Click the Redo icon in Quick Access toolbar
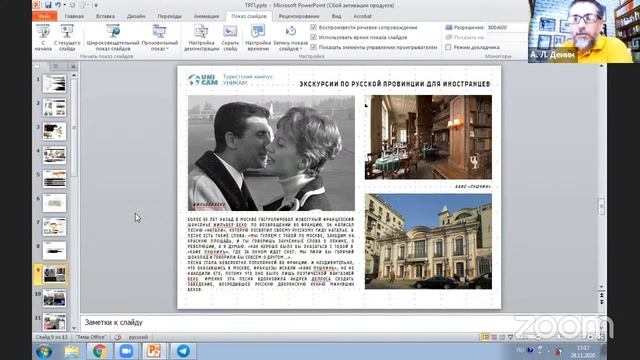640x360 pixels. point(73,5)
